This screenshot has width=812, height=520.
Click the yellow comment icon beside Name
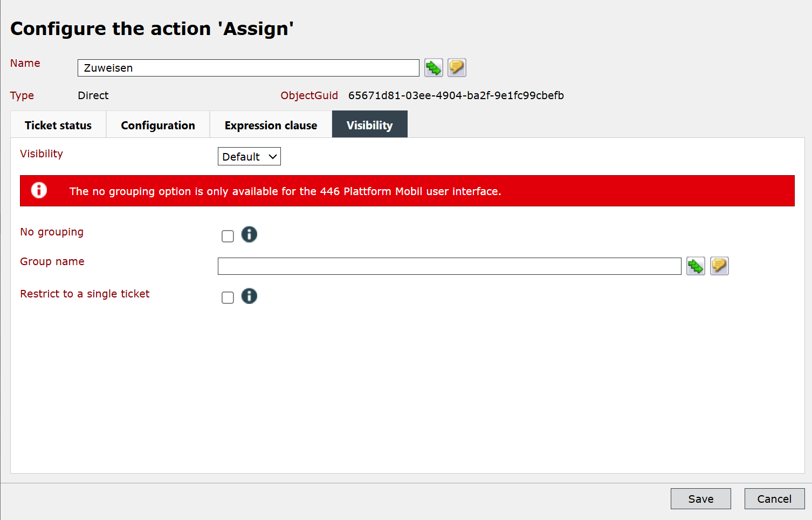457,68
